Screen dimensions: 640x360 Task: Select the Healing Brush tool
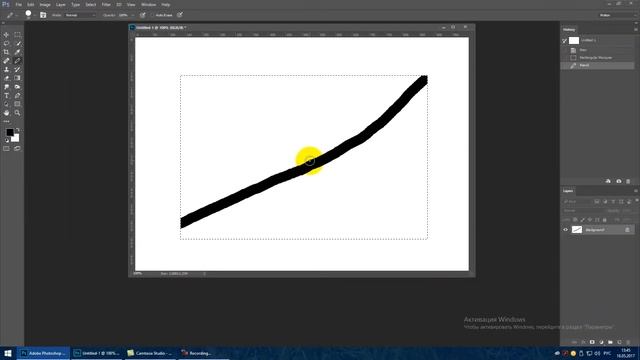(6, 61)
